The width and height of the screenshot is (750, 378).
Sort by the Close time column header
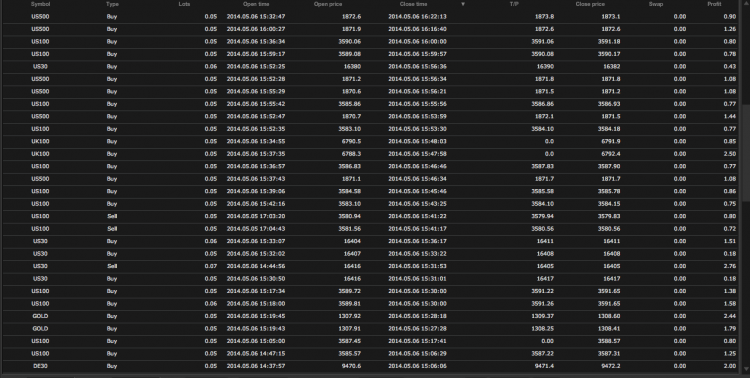tap(413, 4)
